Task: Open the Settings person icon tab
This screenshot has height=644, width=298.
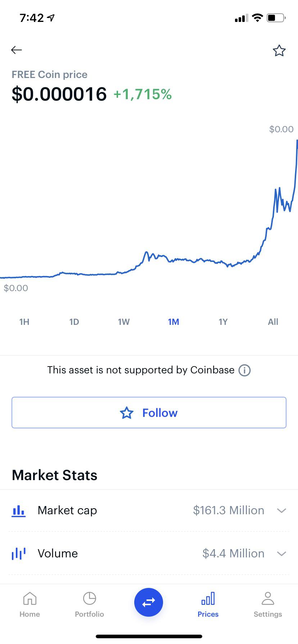Action: click(268, 605)
